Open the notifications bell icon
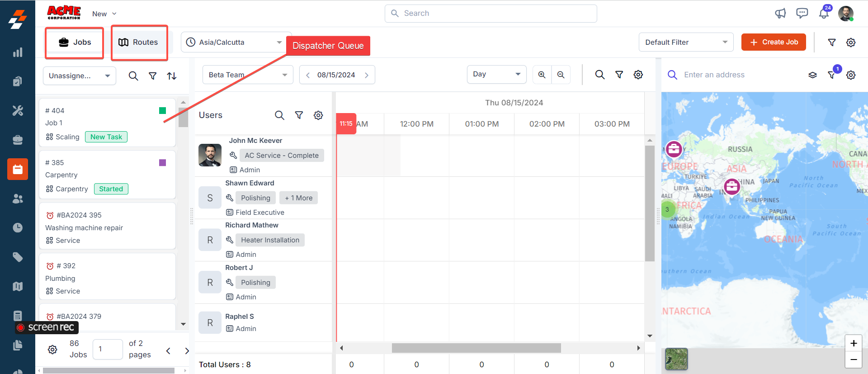The width and height of the screenshot is (868, 374). (824, 14)
